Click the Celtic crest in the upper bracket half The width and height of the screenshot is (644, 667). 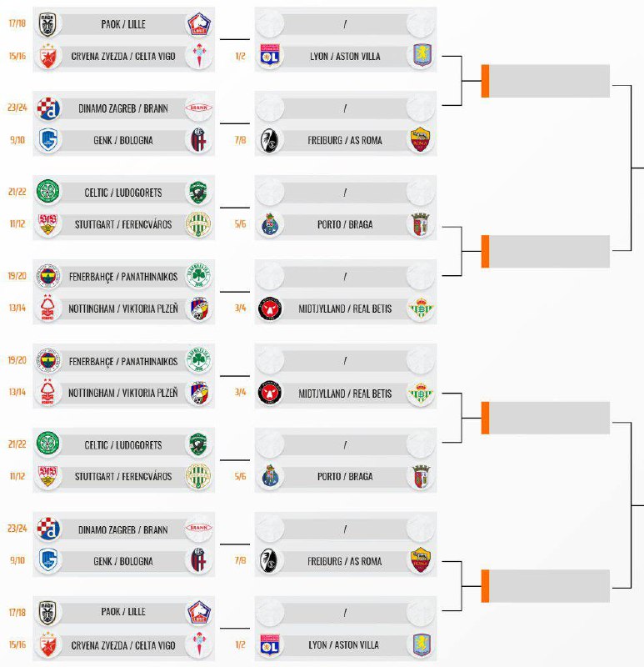coord(48,193)
